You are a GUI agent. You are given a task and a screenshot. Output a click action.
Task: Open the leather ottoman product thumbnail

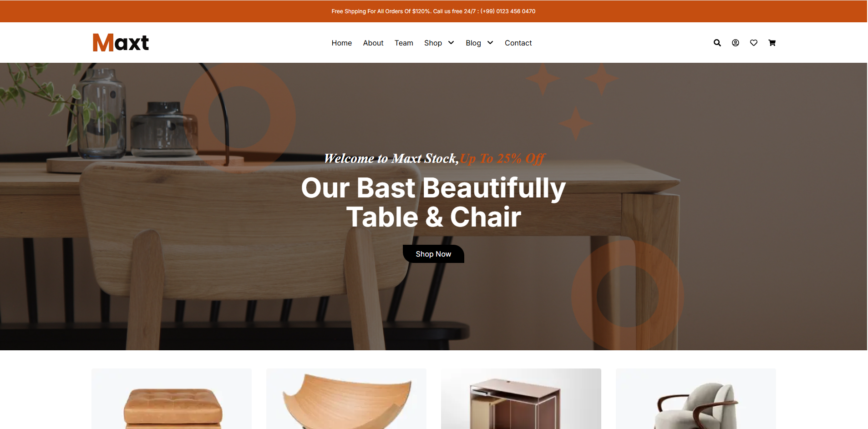pos(172,399)
